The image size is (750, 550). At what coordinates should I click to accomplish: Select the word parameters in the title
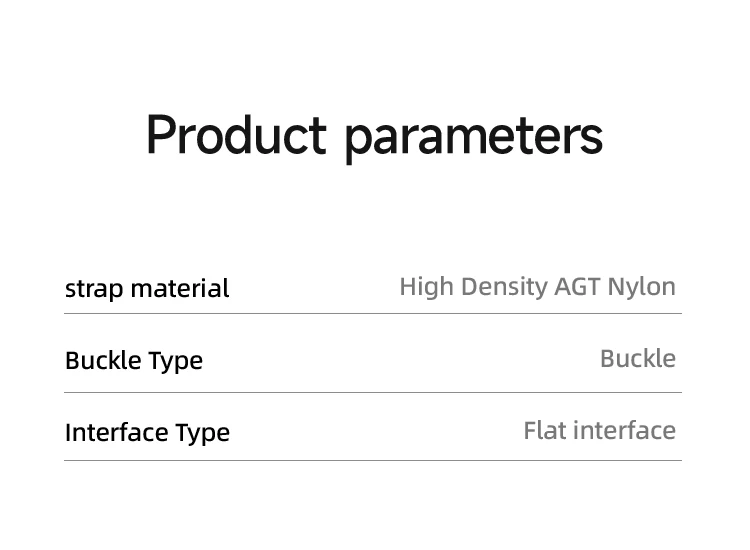coord(474,139)
